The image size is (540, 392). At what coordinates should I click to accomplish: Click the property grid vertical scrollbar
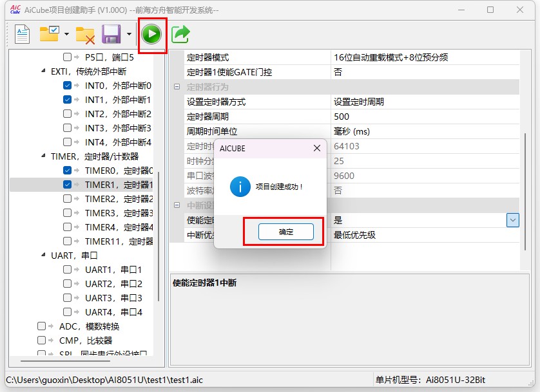tap(525, 192)
